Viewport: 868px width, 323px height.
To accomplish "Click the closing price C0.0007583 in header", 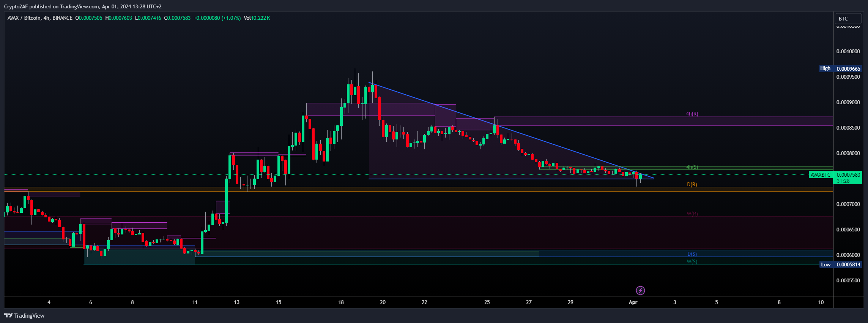I will tap(177, 18).
